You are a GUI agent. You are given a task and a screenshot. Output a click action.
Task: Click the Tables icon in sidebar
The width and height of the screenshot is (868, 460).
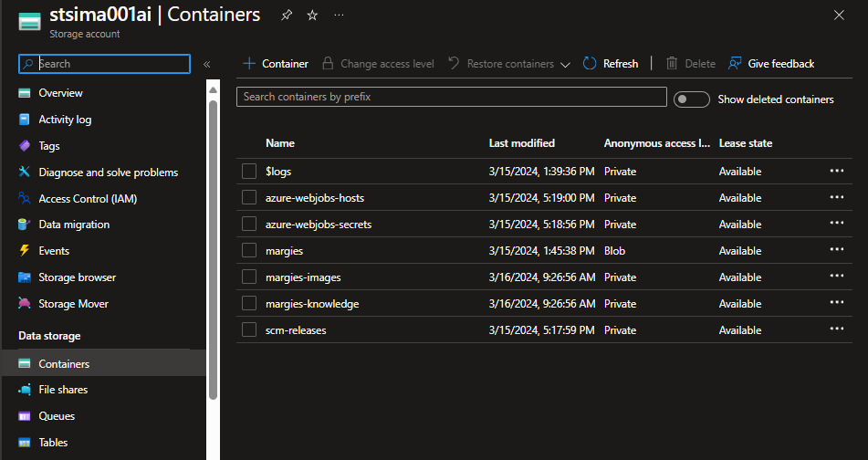point(25,443)
